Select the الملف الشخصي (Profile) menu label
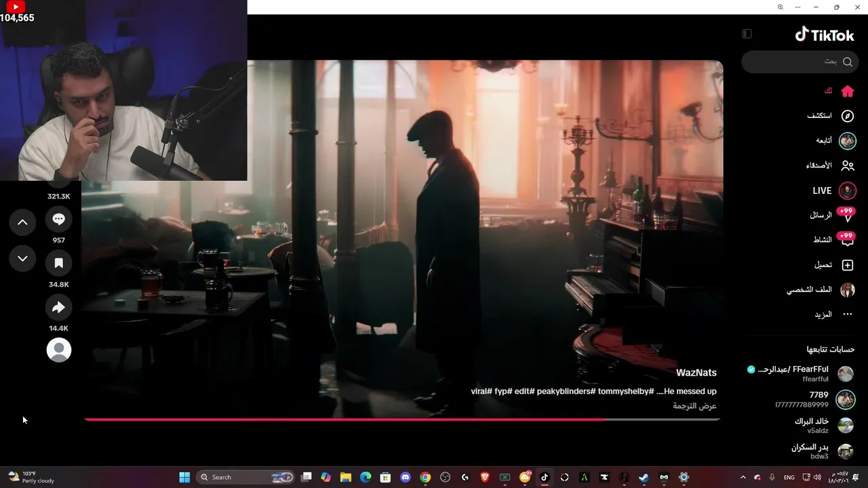Screen dimensions: 868x488 [809, 289]
